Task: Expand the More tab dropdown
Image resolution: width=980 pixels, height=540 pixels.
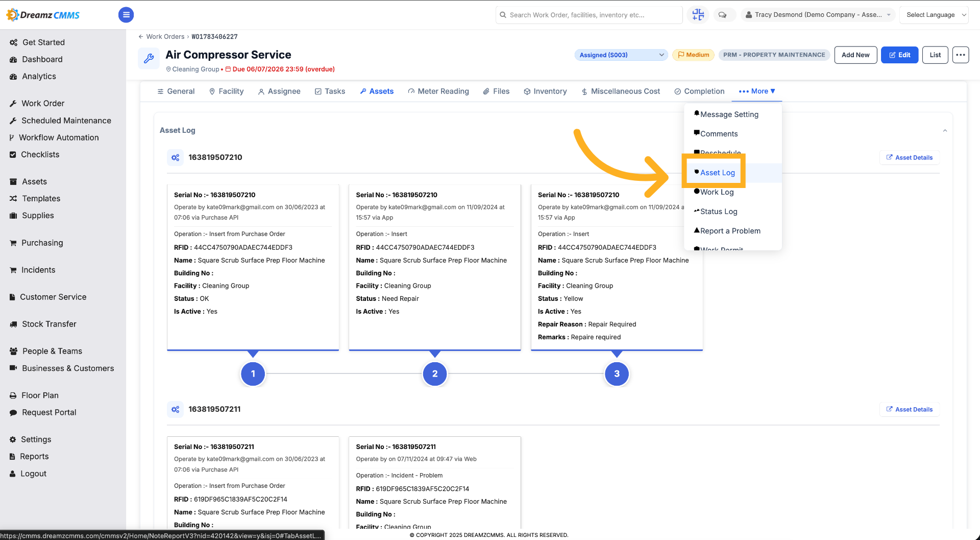Action: pyautogui.click(x=757, y=91)
